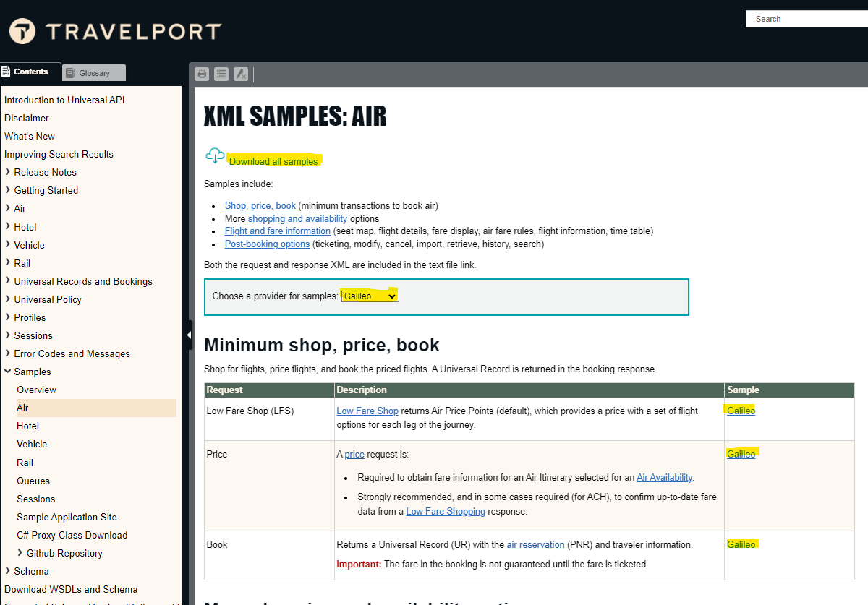Click the Download all samples link
The width and height of the screenshot is (868, 605).
274,161
